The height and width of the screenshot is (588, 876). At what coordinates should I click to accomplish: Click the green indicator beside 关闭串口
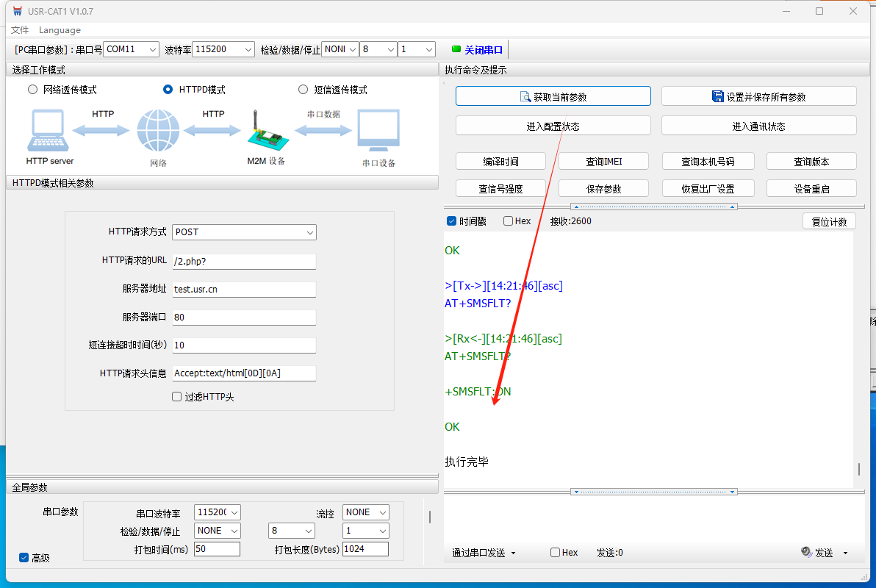[x=456, y=49]
